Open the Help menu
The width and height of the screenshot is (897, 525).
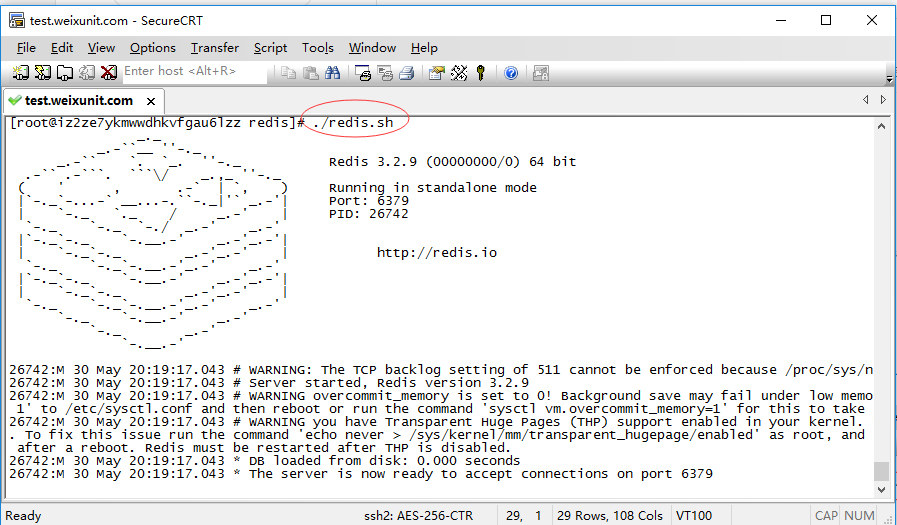(424, 48)
